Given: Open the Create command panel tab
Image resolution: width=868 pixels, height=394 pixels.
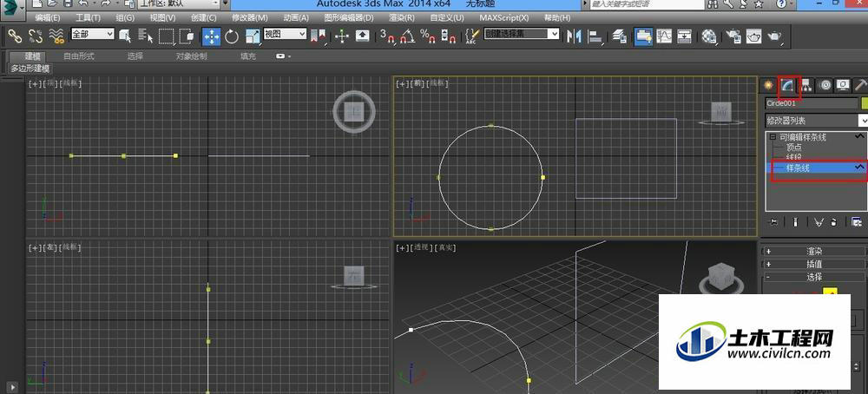Looking at the screenshot, I should [x=767, y=86].
